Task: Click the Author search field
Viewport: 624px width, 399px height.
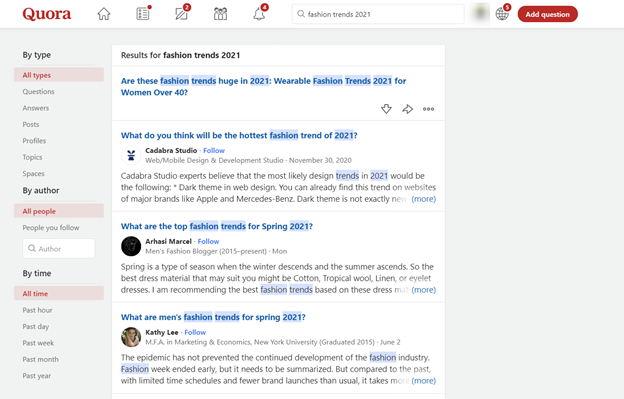Action: (x=59, y=249)
